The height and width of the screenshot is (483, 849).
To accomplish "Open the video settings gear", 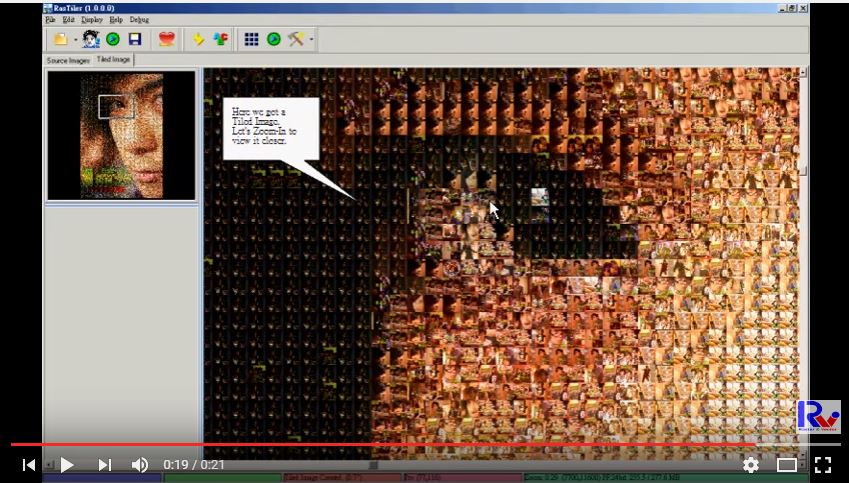I will [x=750, y=465].
